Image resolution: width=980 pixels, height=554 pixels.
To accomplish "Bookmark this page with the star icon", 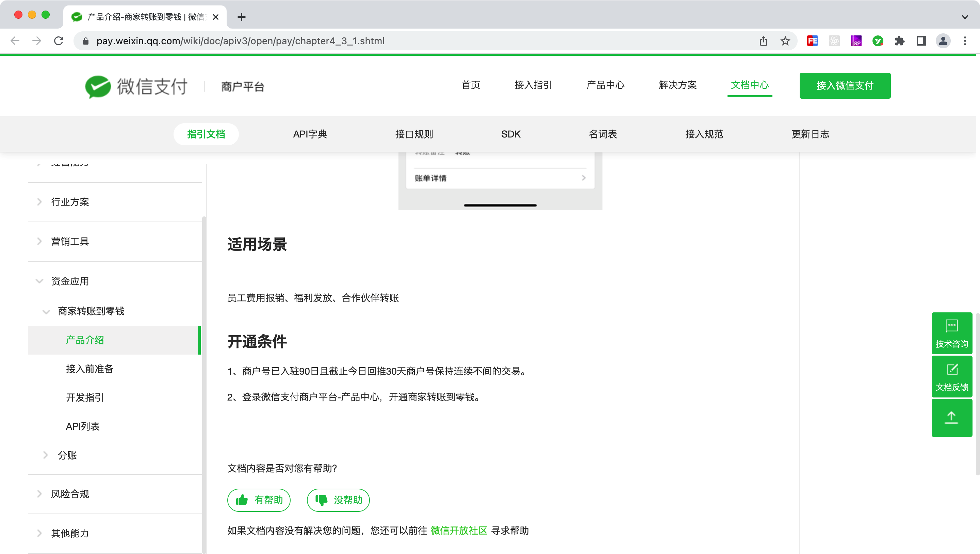I will tap(785, 41).
